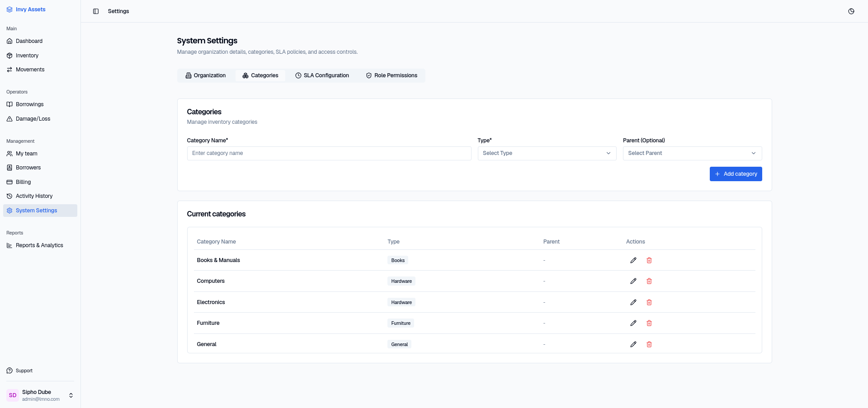View Activity History

[40, 196]
